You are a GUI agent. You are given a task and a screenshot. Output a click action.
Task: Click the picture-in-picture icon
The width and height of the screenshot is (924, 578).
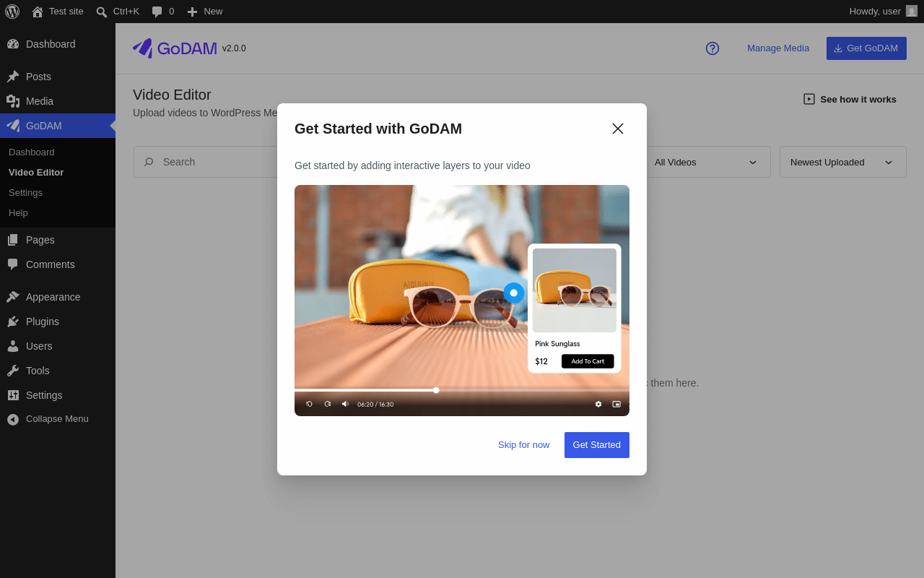pyautogui.click(x=616, y=404)
